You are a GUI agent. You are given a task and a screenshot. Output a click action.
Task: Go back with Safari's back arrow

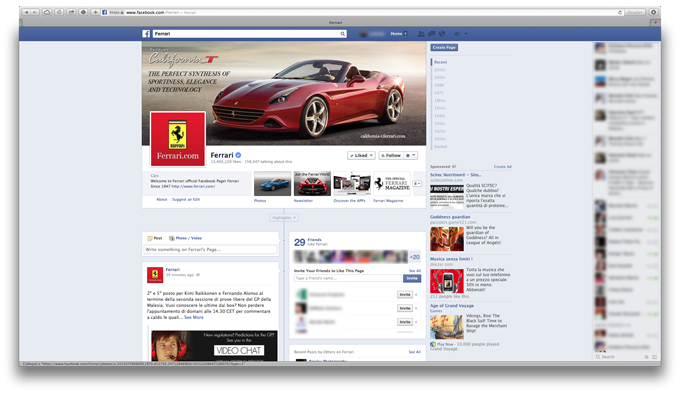click(26, 12)
